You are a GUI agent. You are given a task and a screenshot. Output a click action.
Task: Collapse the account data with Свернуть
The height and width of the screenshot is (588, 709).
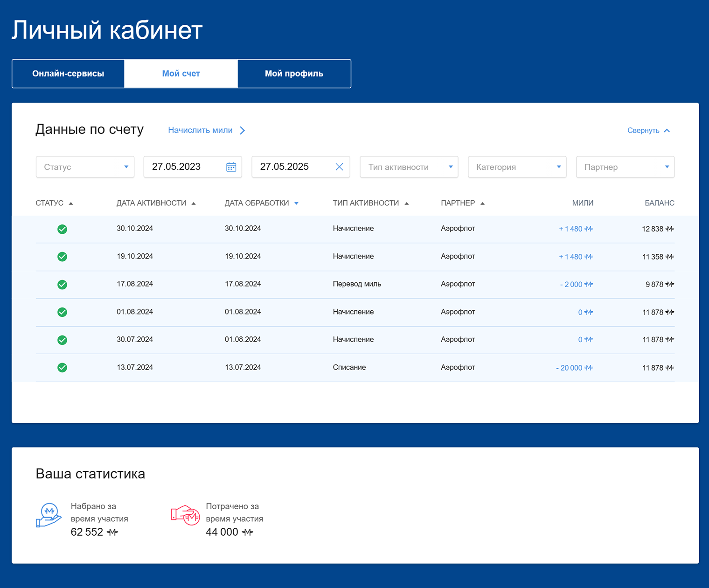pyautogui.click(x=648, y=130)
